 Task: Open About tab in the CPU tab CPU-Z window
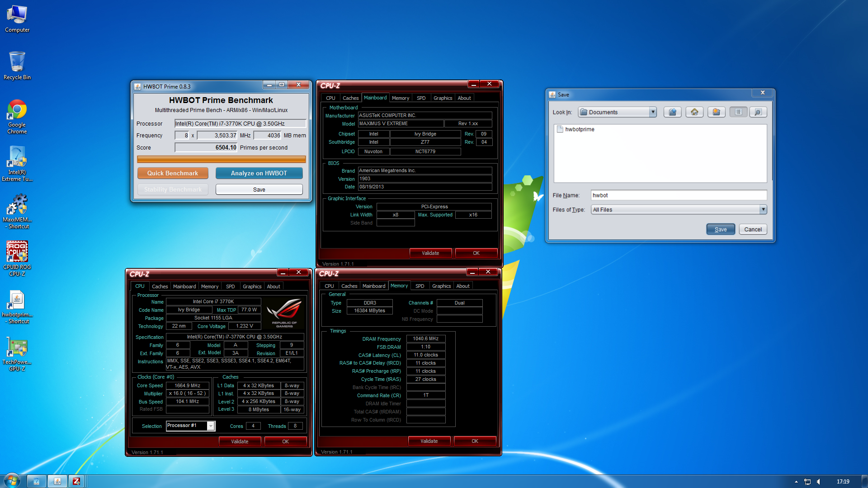(x=274, y=286)
